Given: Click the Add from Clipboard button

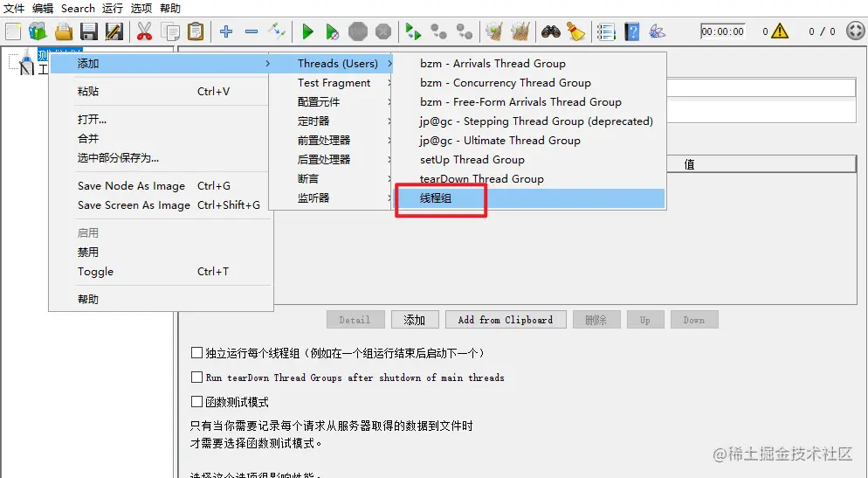Looking at the screenshot, I should pos(506,320).
